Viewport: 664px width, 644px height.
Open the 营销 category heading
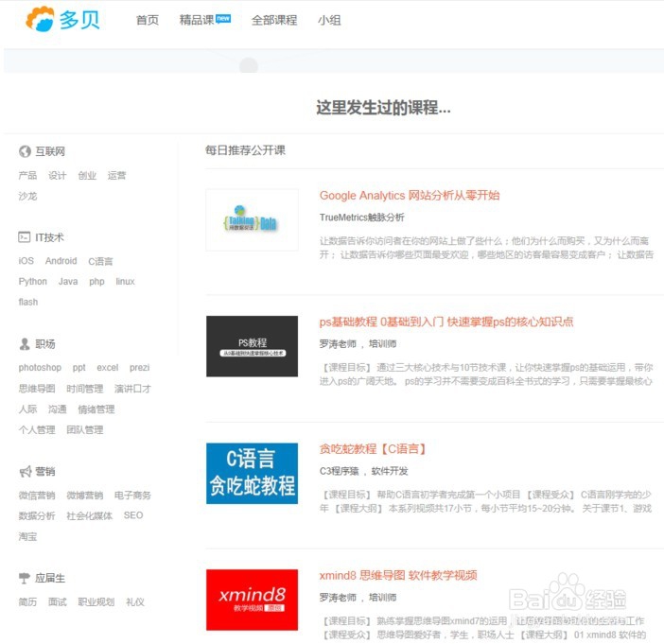point(45,471)
